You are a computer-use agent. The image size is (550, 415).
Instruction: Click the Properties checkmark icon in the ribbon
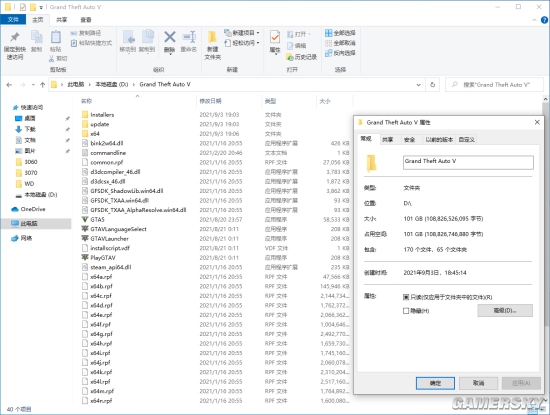point(275,37)
